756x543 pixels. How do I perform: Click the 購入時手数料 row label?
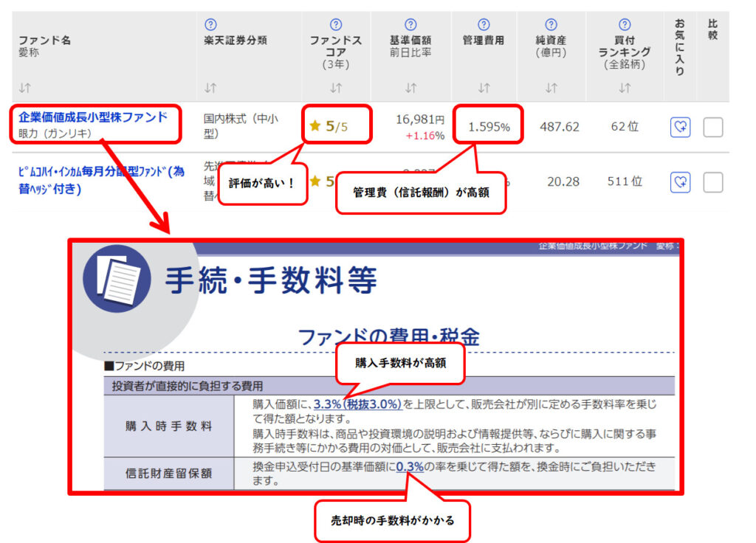(x=169, y=426)
